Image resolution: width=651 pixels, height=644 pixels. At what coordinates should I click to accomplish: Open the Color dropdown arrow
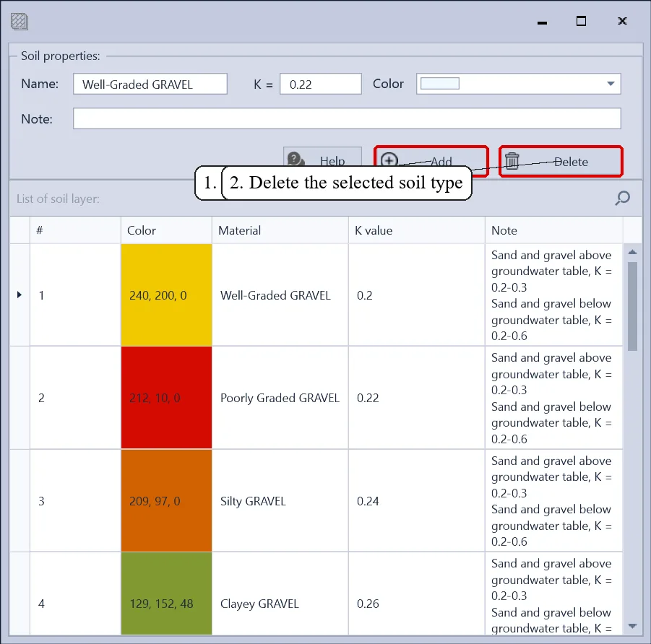[611, 84]
